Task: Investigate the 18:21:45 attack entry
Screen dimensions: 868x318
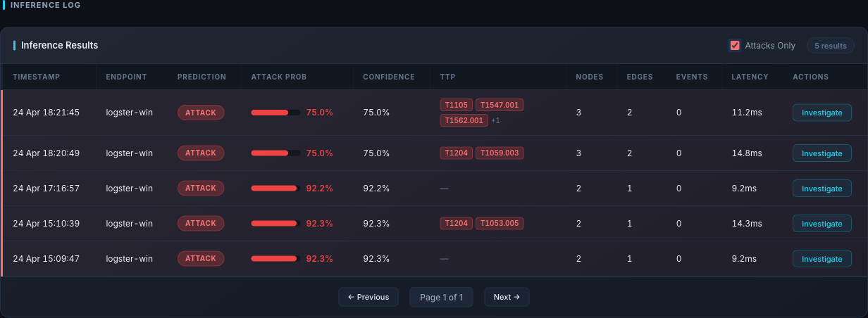Action: (822, 113)
